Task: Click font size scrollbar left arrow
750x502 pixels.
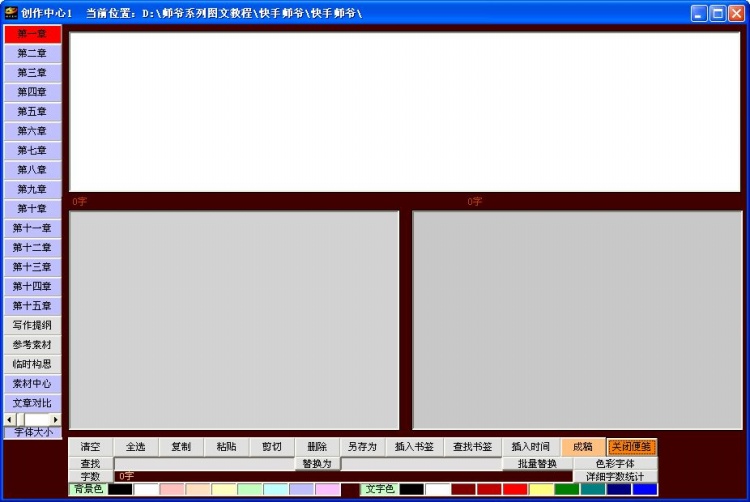Action: pos(10,420)
